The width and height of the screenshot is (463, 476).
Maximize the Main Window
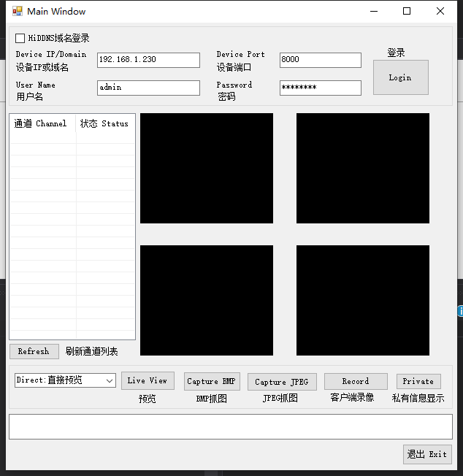pyautogui.click(x=407, y=11)
